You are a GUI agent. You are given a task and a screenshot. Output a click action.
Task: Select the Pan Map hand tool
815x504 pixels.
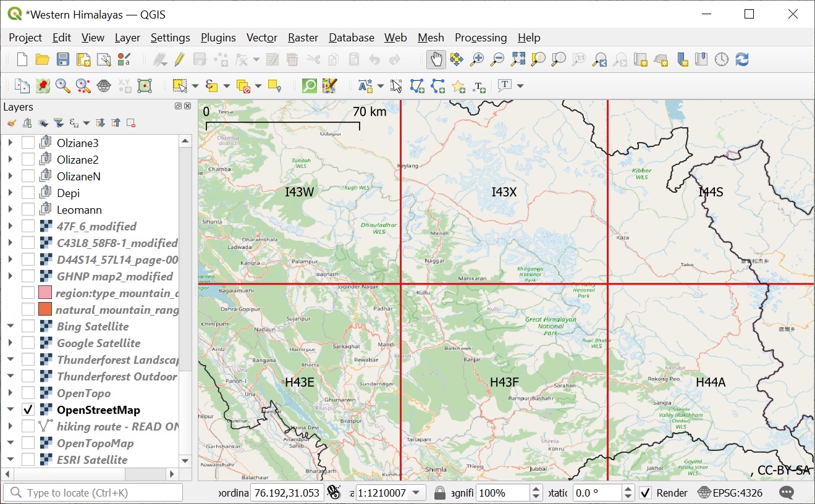tap(436, 59)
